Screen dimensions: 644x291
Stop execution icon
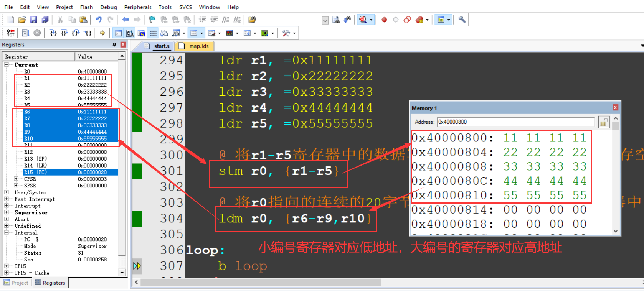tap(37, 33)
